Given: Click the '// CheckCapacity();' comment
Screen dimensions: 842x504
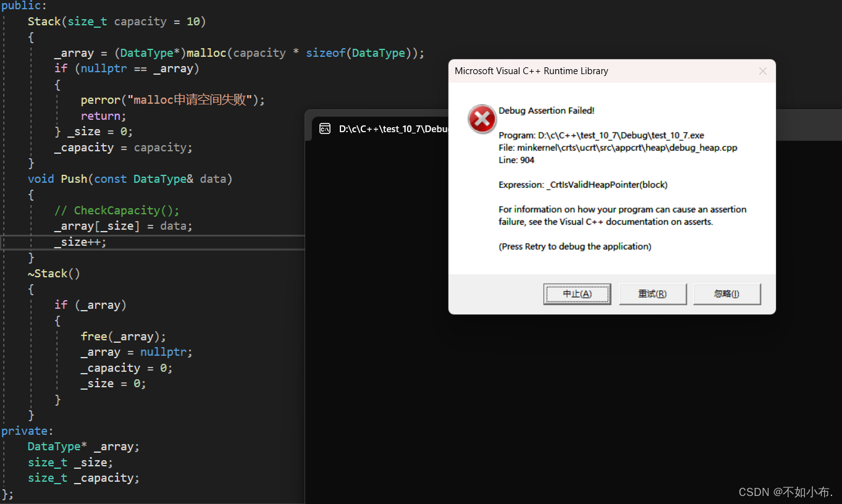Looking at the screenshot, I should (117, 211).
